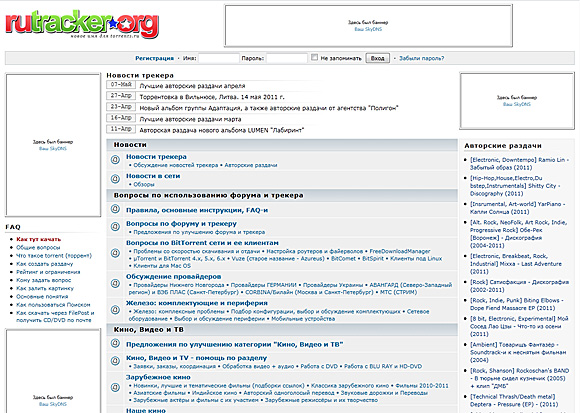Click the Вход login button
580x413 pixels.
tap(377, 58)
